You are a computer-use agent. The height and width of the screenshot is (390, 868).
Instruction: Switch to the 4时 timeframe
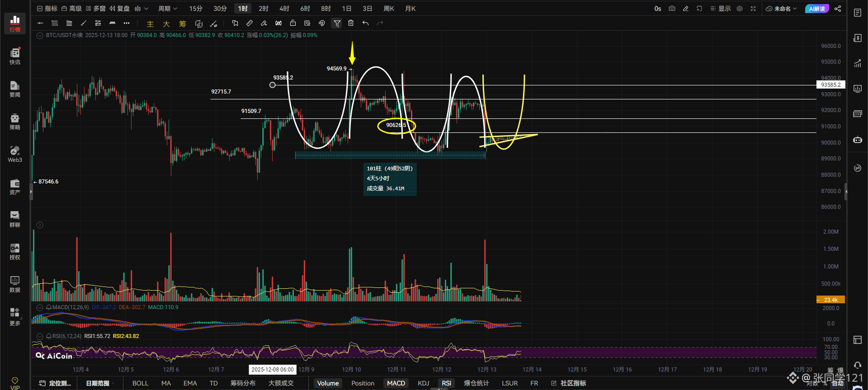click(x=284, y=9)
